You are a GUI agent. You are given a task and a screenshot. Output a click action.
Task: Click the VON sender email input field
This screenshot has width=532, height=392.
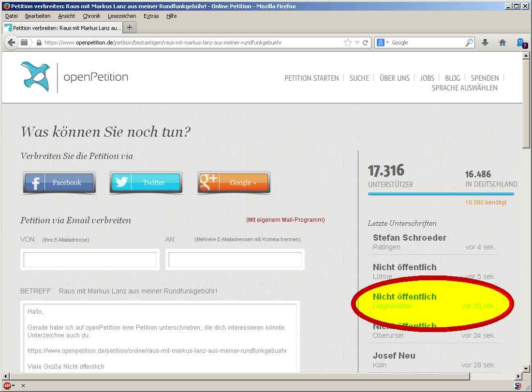pos(90,260)
